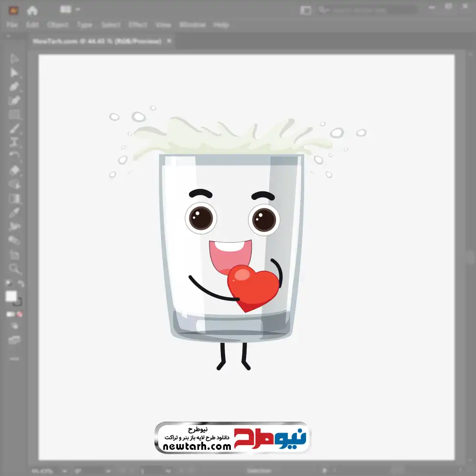476x476 pixels.
Task: Click the white Fill color swatch
Action: (x=11, y=297)
